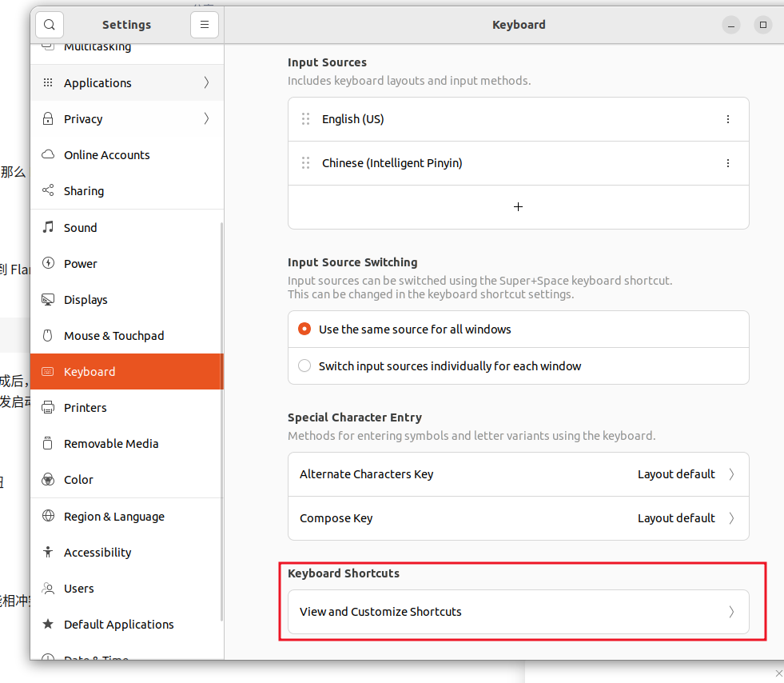Select English (US) input source
This screenshot has height=683, width=784.
tap(518, 119)
